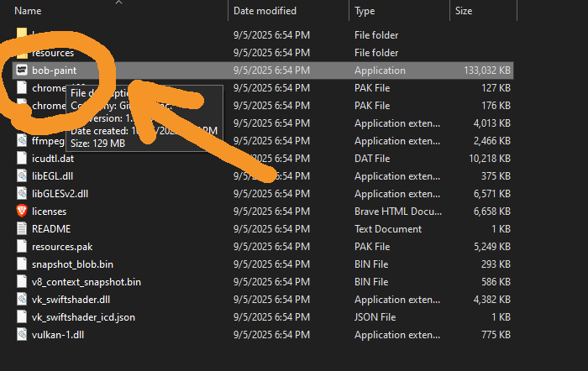Click the 5,249 KB size cell

pos(491,247)
